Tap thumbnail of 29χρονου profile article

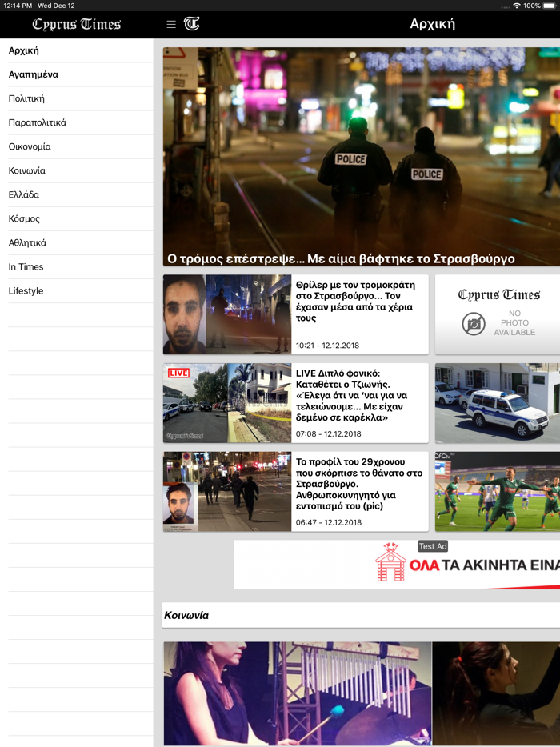pyautogui.click(x=227, y=492)
